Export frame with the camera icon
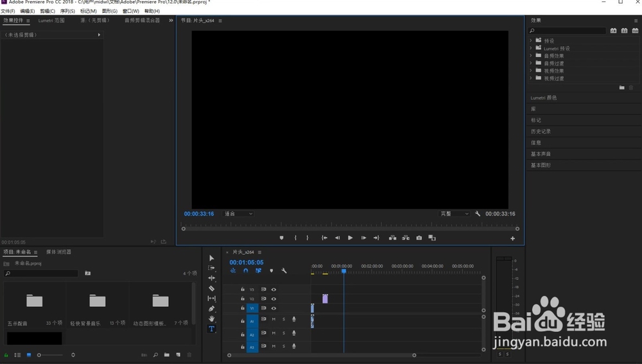This screenshot has height=364, width=642. (419, 238)
